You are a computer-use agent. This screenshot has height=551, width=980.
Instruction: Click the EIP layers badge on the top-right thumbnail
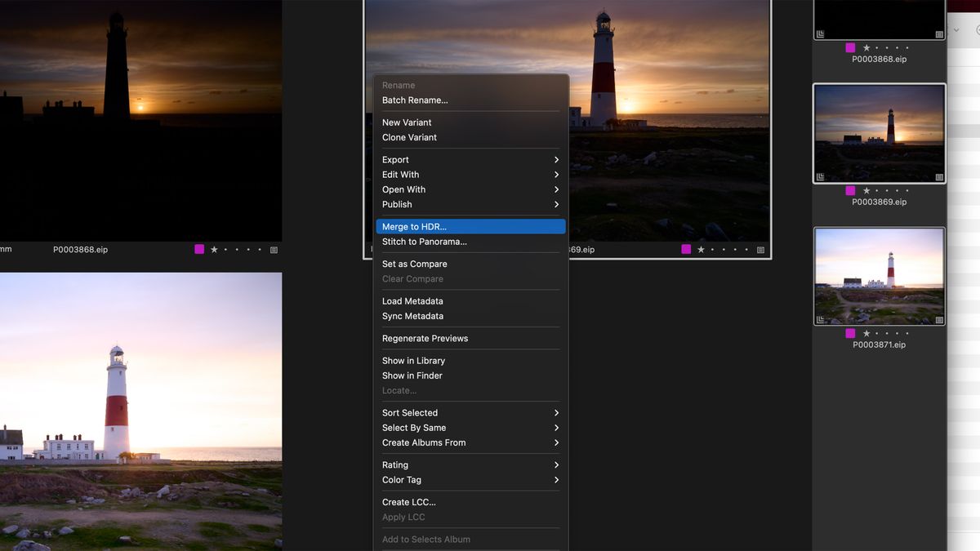click(x=820, y=34)
